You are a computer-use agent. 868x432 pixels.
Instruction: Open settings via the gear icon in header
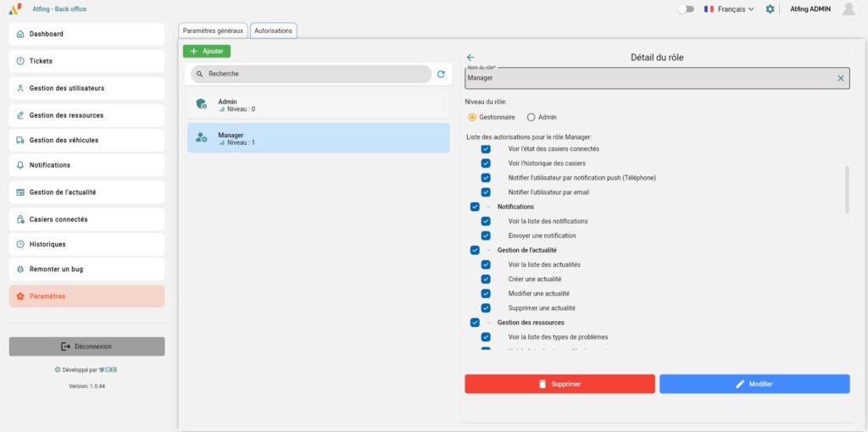770,9
